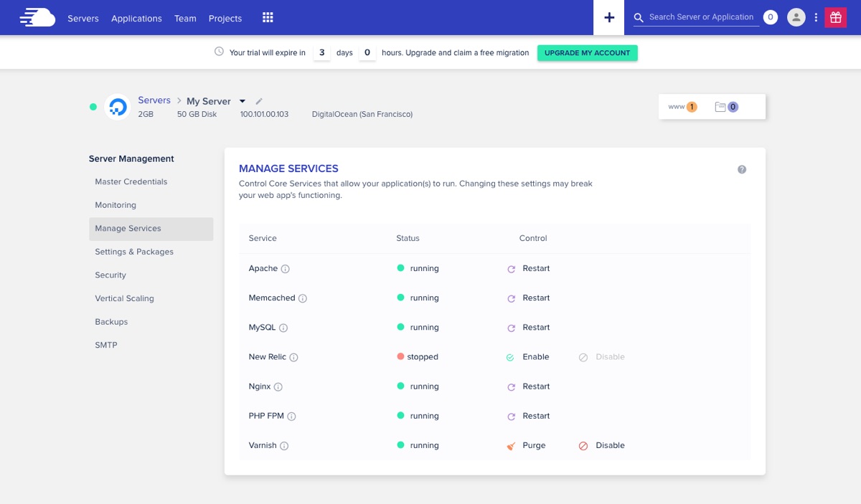The image size is (861, 504).
Task: Click the server IP address 100.101.00.103
Action: 264,114
